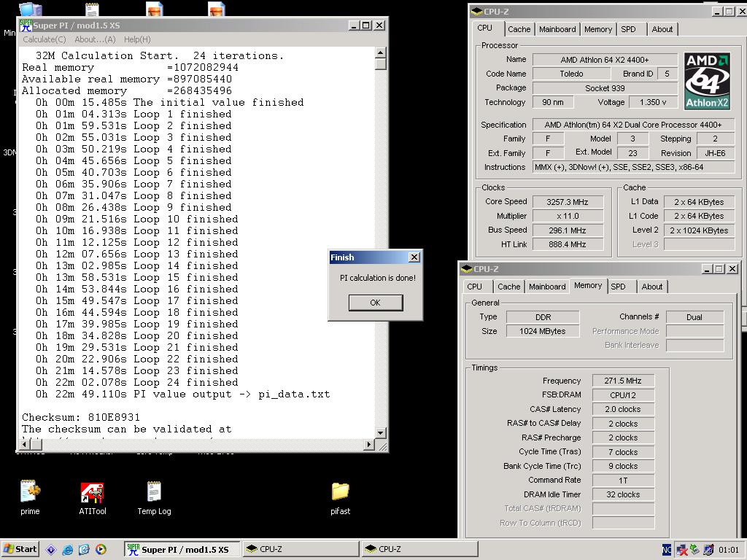Click the Super PI horizontal scrollbar right arrow
Screen dimensions: 747x560
(x=368, y=444)
